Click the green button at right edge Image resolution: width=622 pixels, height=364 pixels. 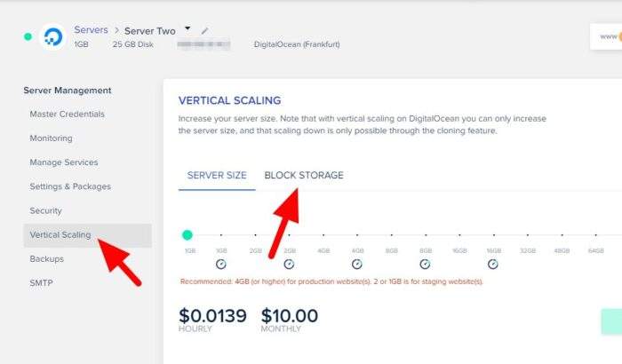(x=611, y=321)
